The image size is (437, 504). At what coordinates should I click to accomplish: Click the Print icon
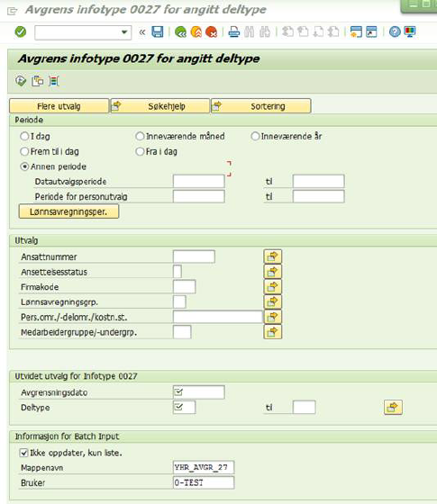[234, 31]
